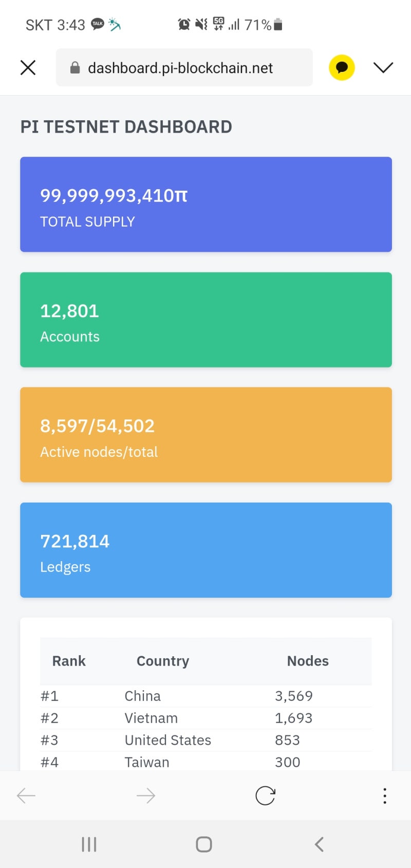411x868 pixels.
Task: Open the three-dot browser menu
Action: (384, 796)
